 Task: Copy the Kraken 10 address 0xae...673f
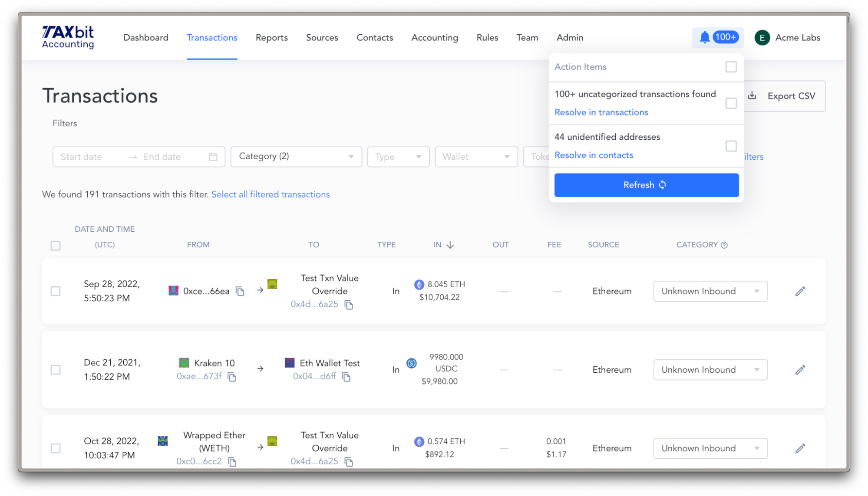[x=232, y=377]
